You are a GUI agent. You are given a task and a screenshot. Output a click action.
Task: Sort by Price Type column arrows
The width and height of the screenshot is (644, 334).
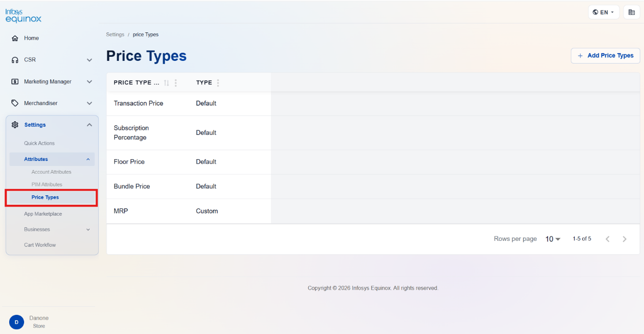(x=166, y=82)
